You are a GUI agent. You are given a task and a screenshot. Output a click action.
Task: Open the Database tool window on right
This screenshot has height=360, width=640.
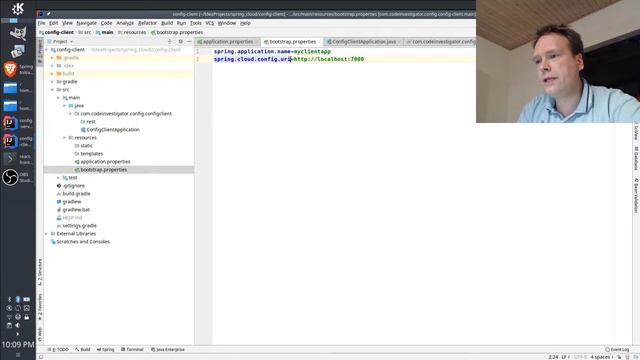point(636,158)
